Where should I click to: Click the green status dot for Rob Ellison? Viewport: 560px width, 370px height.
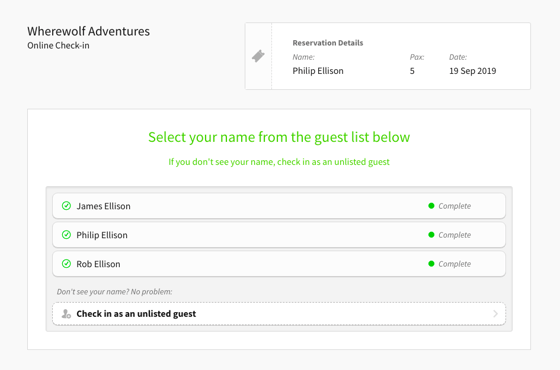431,264
